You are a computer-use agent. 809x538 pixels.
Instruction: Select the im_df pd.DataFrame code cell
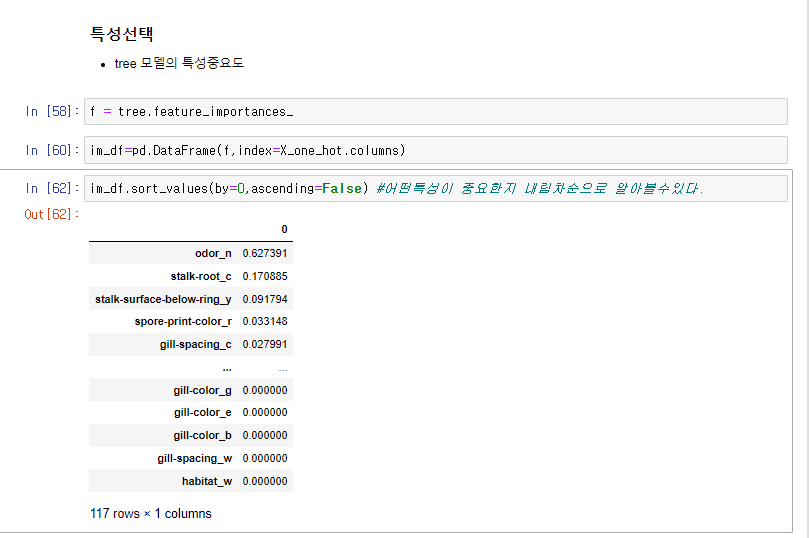click(x=435, y=150)
